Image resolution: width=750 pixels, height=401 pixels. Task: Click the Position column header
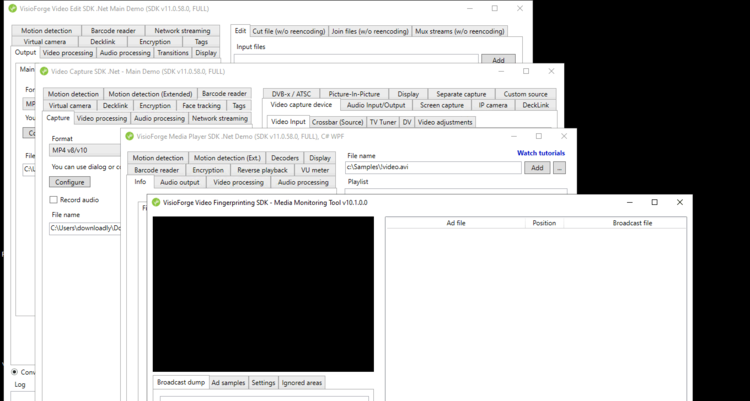coord(544,223)
